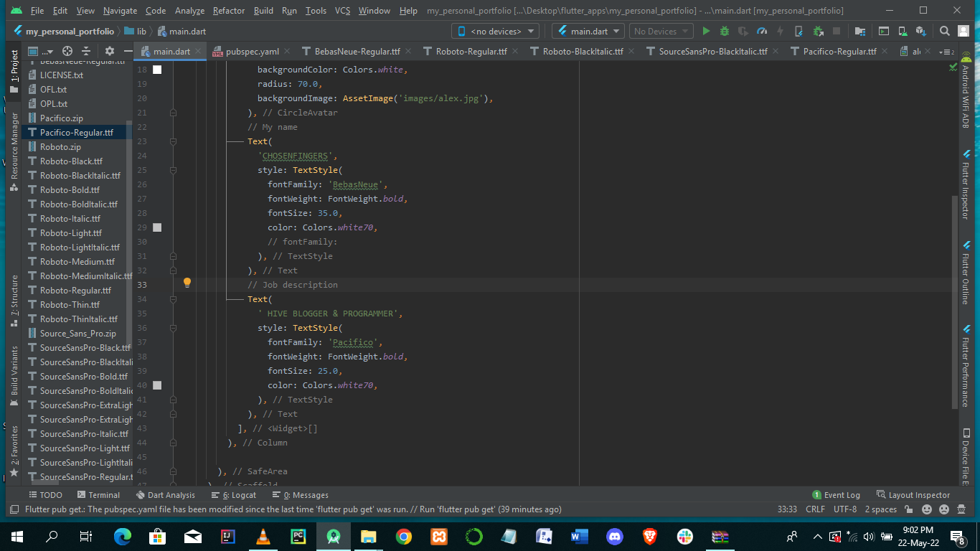This screenshot has width=980, height=551.
Task: Click the lib folder breadcrumb
Action: tap(135, 32)
